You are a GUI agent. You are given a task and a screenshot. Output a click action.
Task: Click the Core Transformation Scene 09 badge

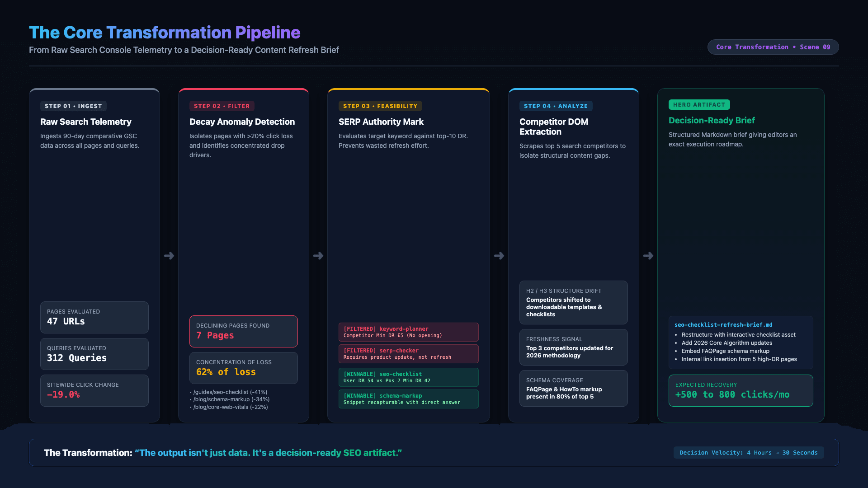tap(773, 47)
